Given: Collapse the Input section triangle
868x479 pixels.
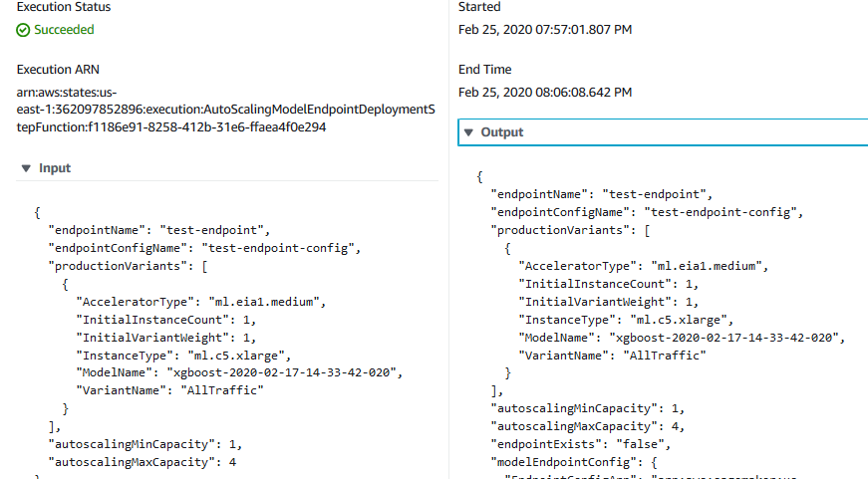Looking at the screenshot, I should pos(26,168).
